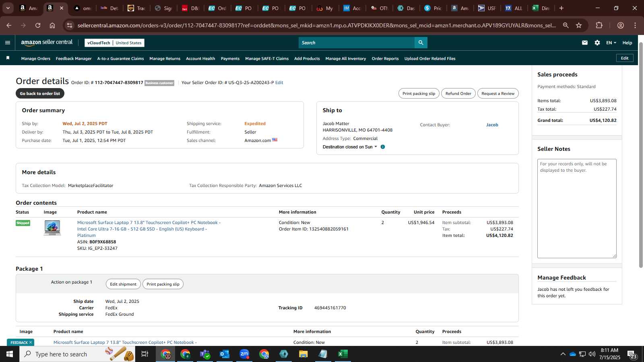Open the Feedback Manager menu item

coord(74,59)
